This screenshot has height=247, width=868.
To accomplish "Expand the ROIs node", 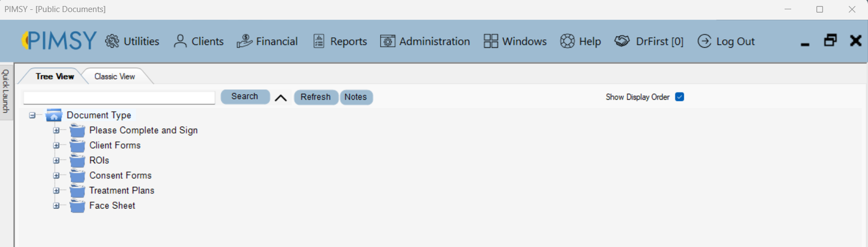I will pyautogui.click(x=56, y=160).
